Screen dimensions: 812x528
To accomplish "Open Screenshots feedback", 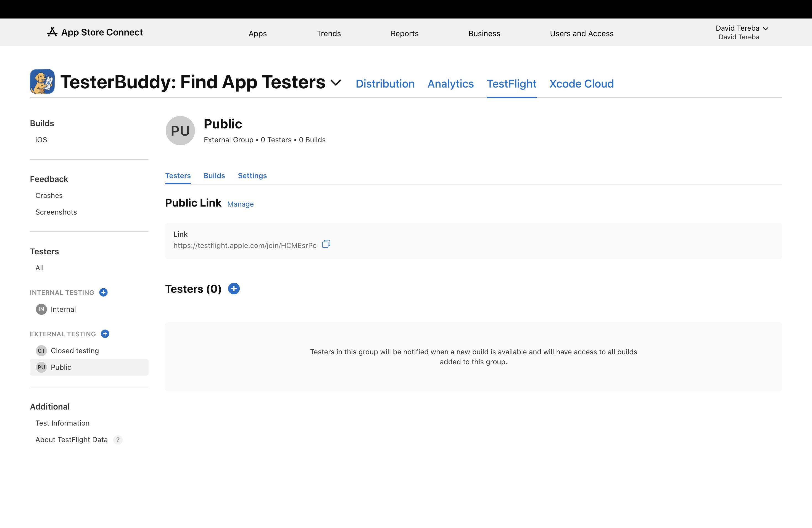I will coord(56,212).
